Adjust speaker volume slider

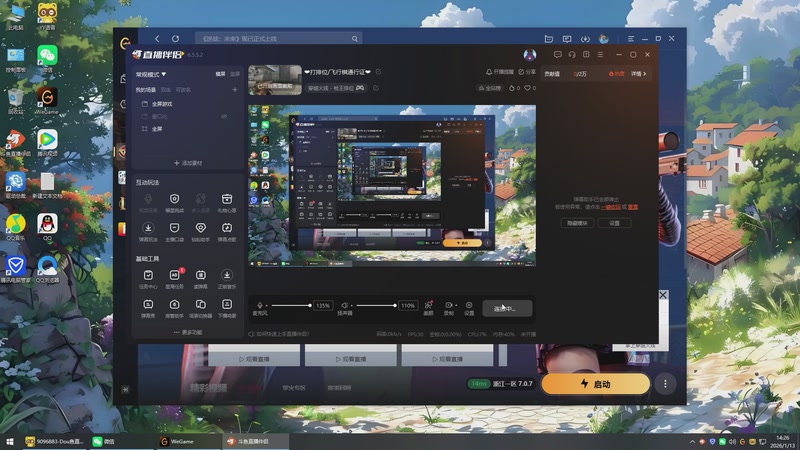[x=377, y=306]
